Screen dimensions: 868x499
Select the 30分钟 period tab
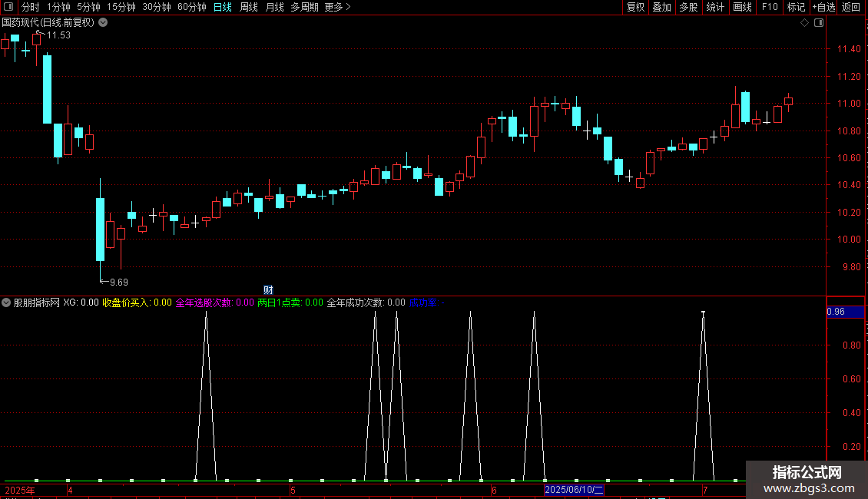tap(157, 7)
